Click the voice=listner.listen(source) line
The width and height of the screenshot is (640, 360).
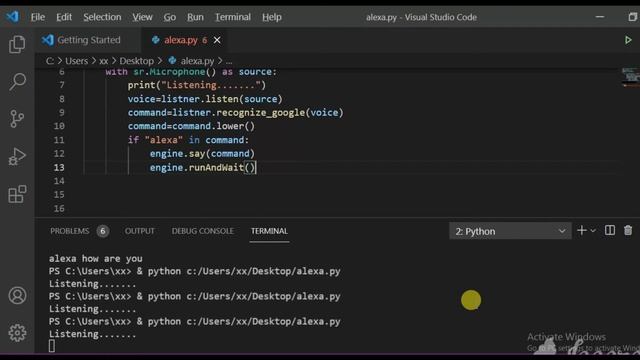(x=205, y=99)
